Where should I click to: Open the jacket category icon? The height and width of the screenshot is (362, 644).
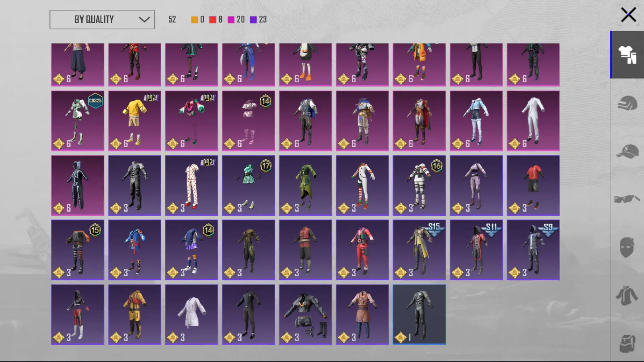click(x=627, y=296)
